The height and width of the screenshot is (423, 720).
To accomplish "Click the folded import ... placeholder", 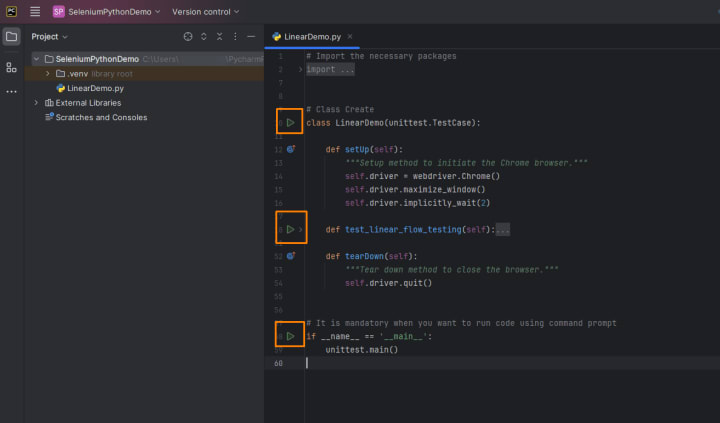I will (x=331, y=69).
